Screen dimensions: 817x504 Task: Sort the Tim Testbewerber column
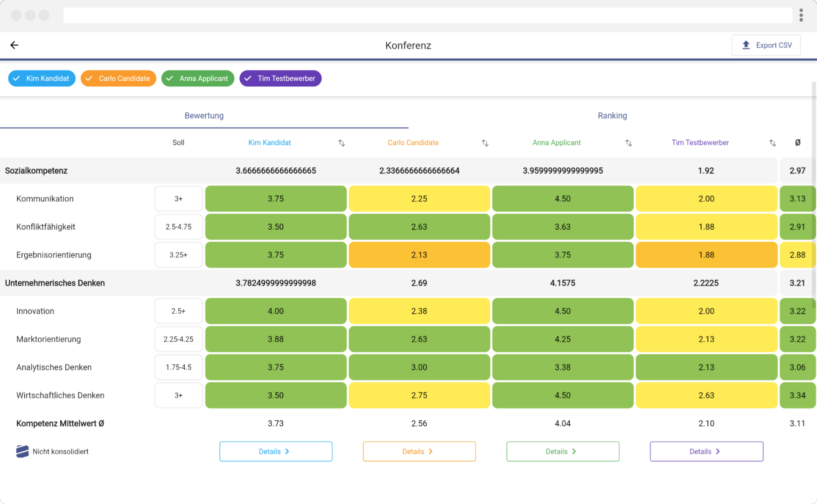point(772,143)
